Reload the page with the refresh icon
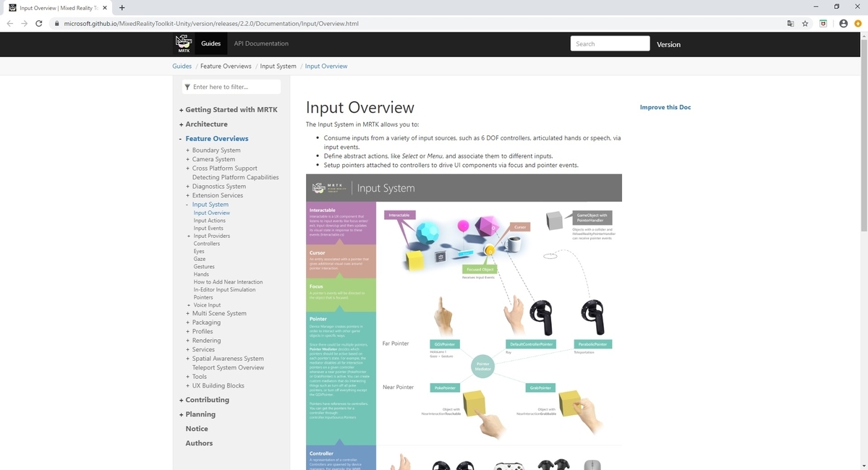The image size is (868, 470). click(x=38, y=23)
